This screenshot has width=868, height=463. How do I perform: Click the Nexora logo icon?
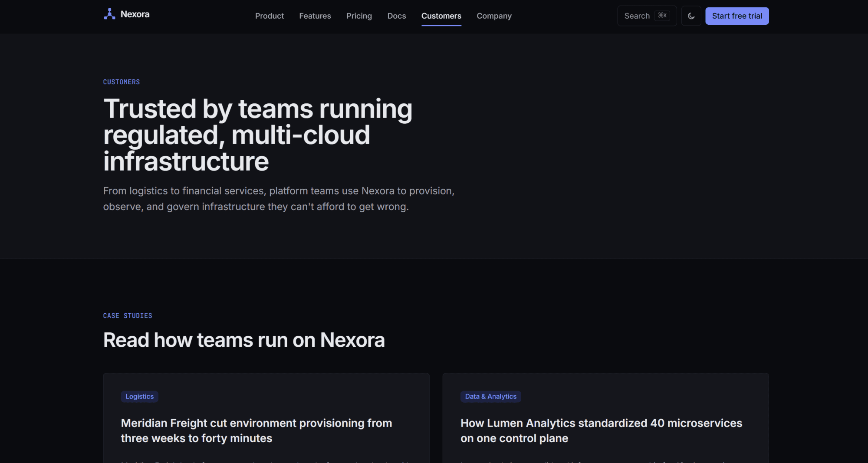109,14
